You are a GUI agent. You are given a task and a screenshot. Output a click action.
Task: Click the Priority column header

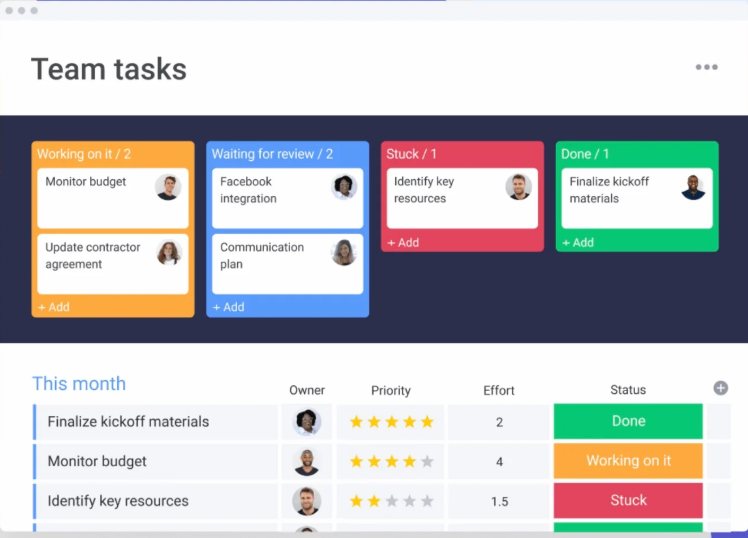(x=391, y=390)
